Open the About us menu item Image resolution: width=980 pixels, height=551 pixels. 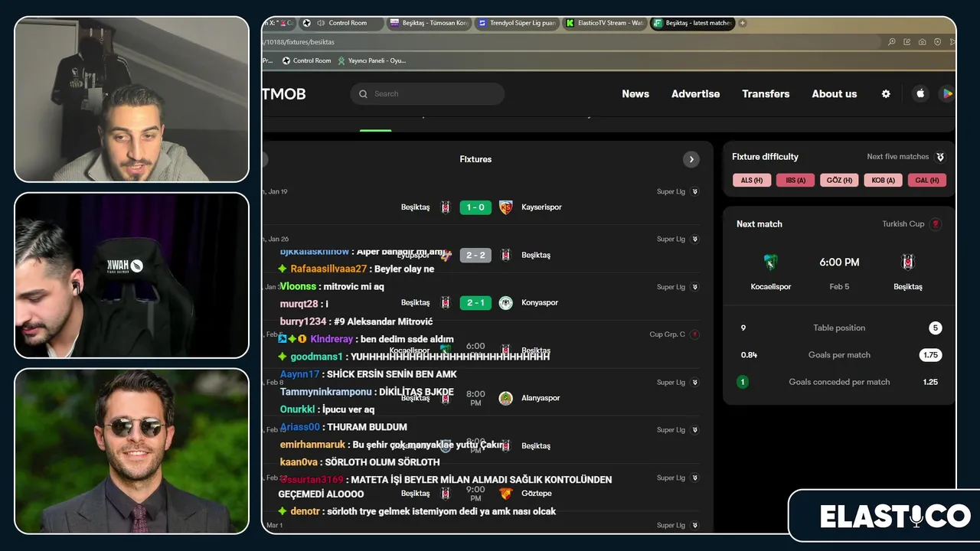click(x=835, y=93)
